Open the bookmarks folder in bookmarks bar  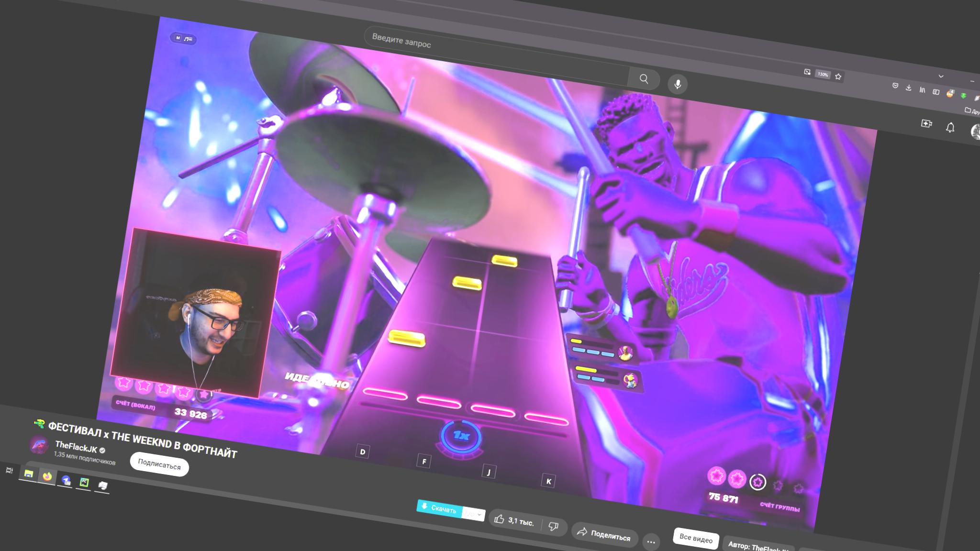pos(972,111)
